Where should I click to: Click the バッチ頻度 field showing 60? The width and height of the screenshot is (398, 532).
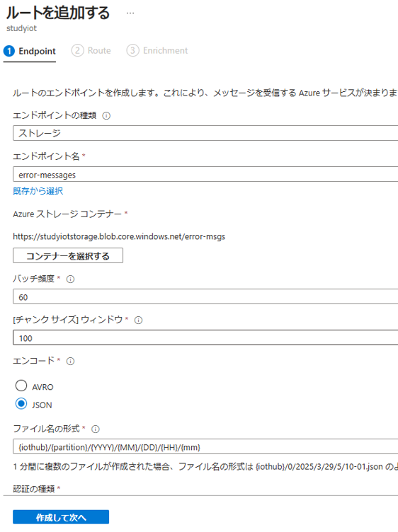(x=205, y=296)
